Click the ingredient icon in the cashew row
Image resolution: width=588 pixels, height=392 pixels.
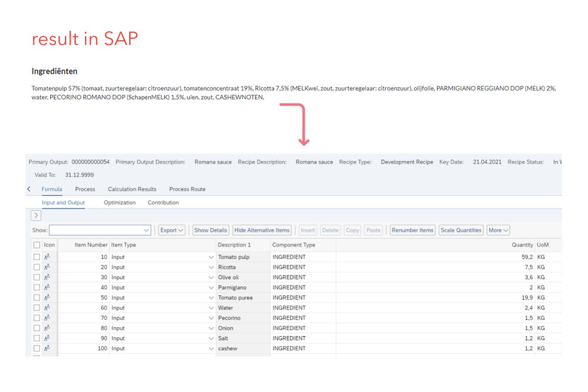[47, 349]
